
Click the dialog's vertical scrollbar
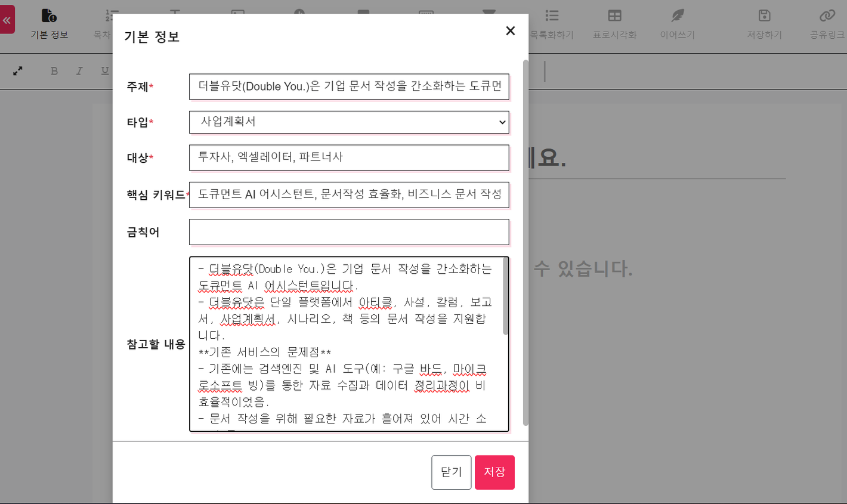point(525,243)
